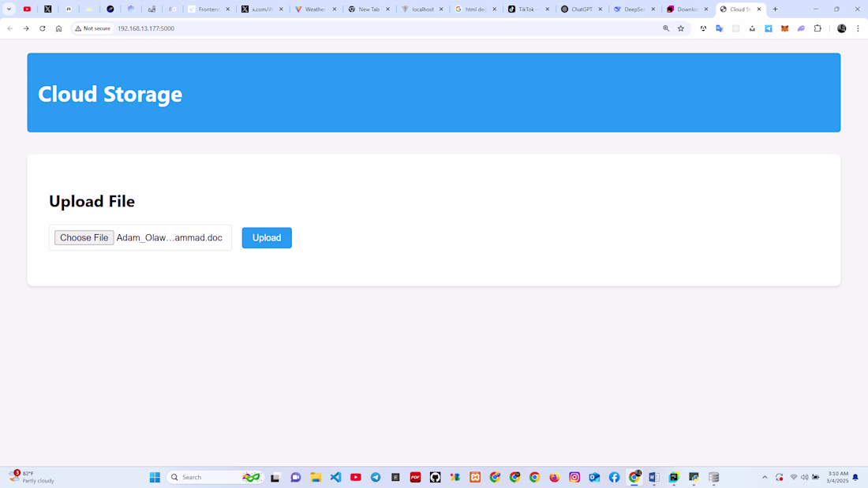
Task: Open the zoom magnifier icon in address bar
Action: [x=666, y=28]
